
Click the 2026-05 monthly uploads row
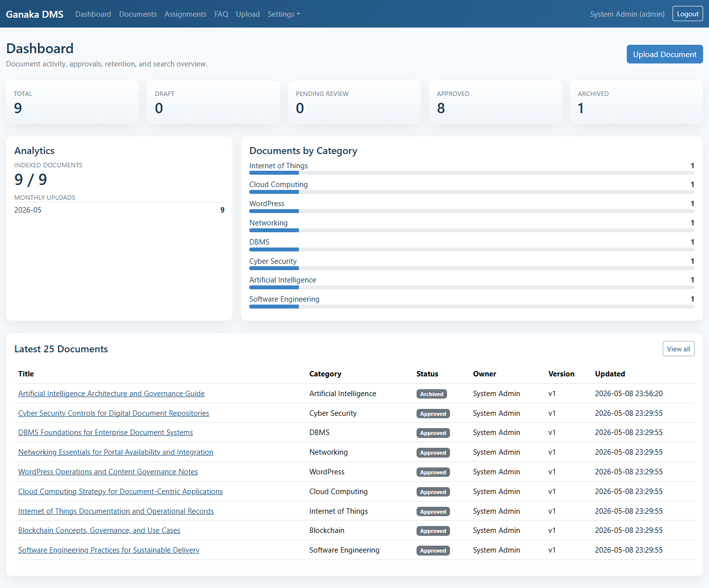pyautogui.click(x=119, y=210)
